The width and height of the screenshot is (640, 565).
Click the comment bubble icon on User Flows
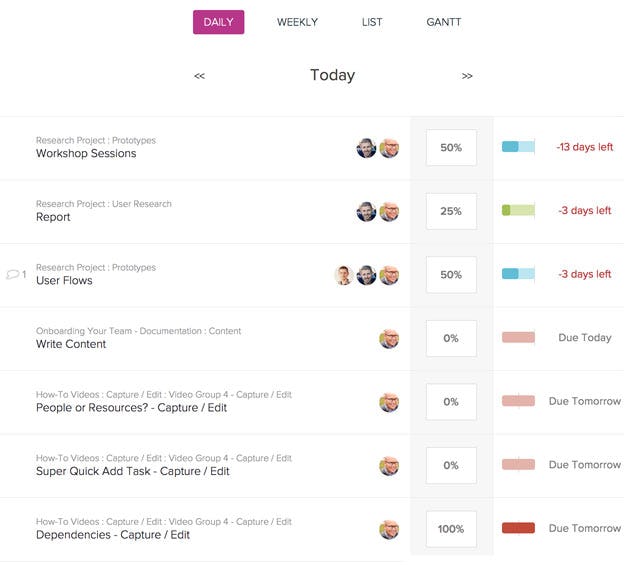point(13,274)
